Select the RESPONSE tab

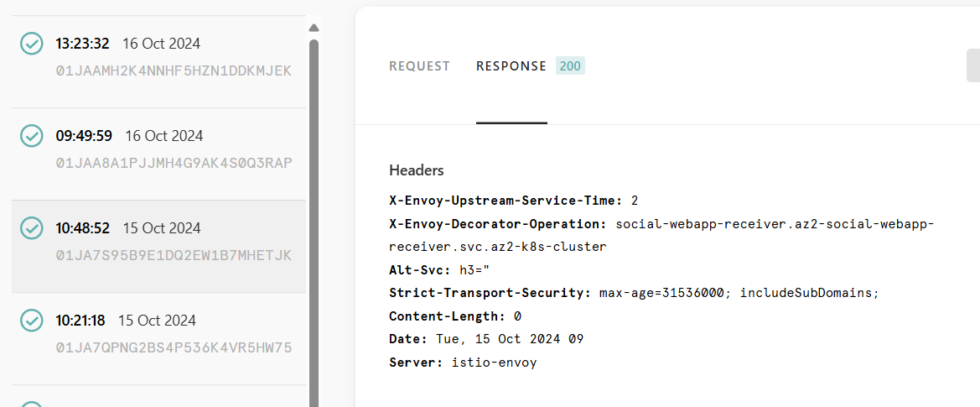coord(511,66)
